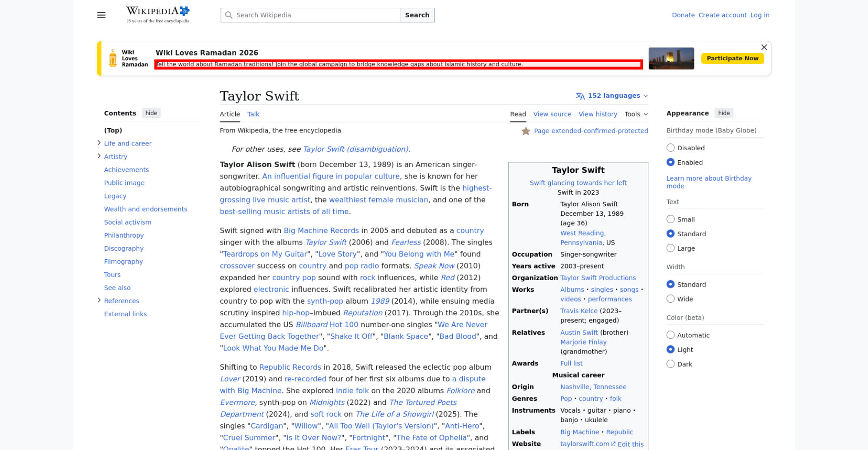Disable Birthday mode radio option
Viewport: 868px width, 450px height.
pos(671,148)
